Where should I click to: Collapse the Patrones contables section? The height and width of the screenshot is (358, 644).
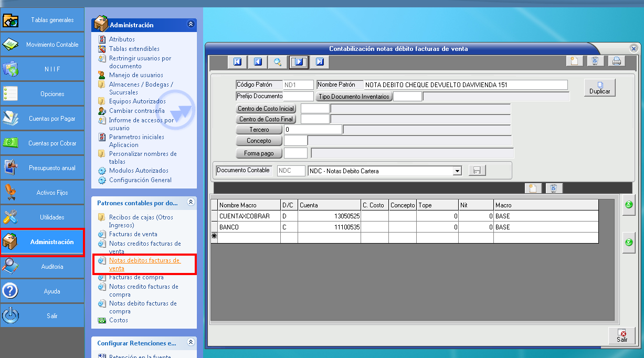coord(191,202)
